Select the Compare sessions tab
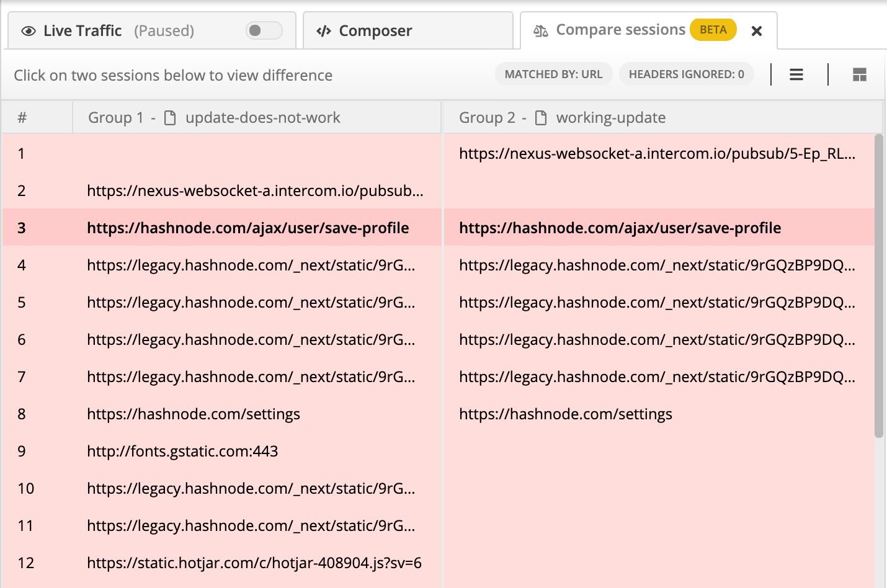 (x=649, y=30)
